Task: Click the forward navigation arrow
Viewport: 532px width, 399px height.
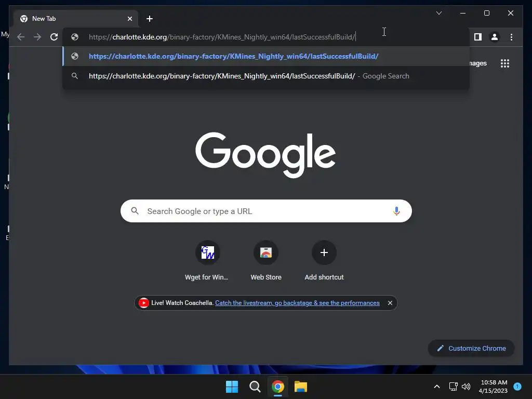Action: 37,37
